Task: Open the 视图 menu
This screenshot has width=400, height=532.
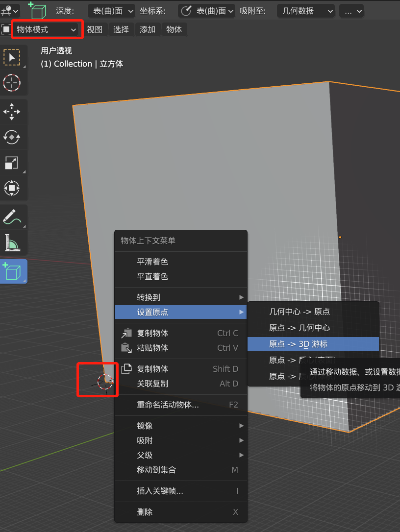Action: coord(95,29)
